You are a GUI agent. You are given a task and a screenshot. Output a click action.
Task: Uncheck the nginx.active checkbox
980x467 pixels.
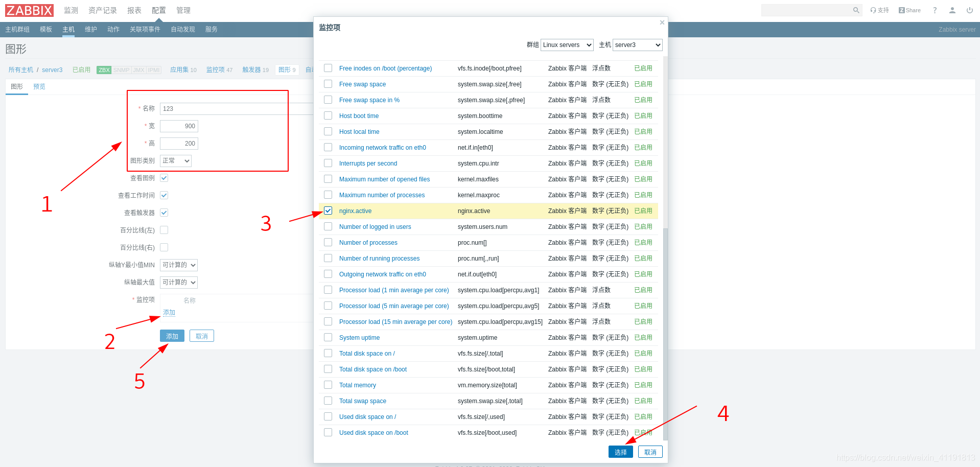328,211
